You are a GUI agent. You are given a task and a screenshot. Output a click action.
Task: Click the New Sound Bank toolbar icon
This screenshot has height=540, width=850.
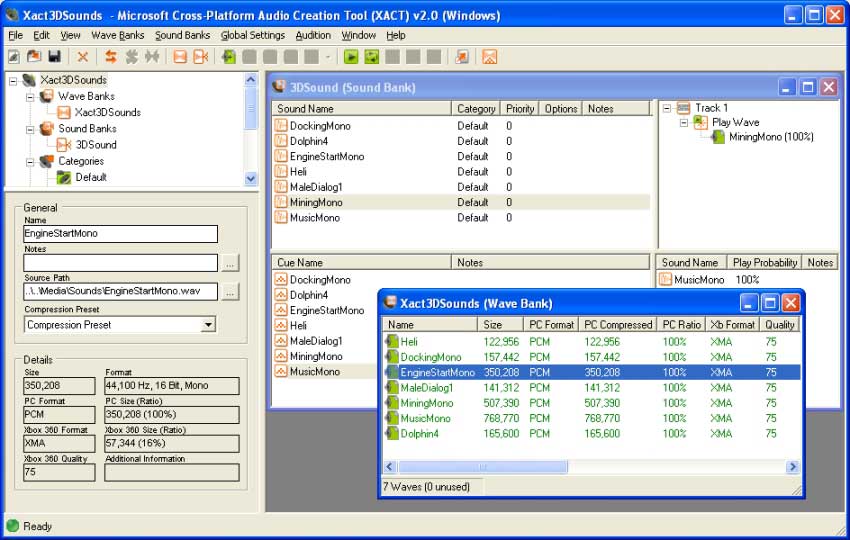[x=201, y=56]
